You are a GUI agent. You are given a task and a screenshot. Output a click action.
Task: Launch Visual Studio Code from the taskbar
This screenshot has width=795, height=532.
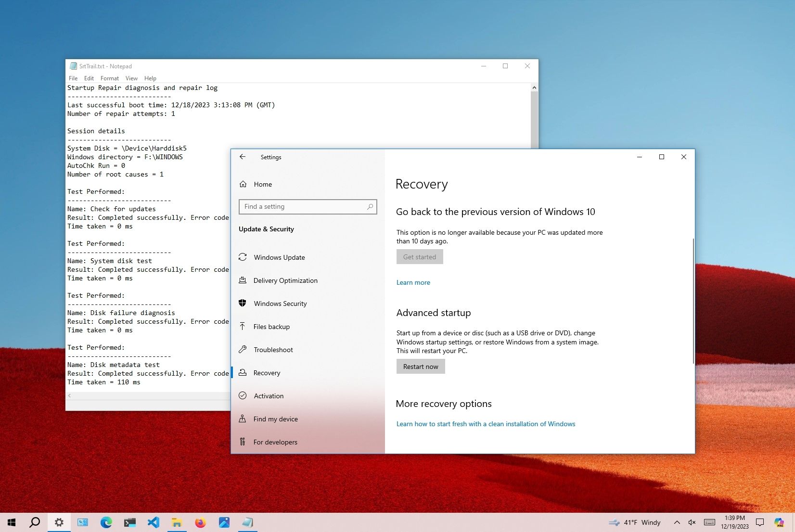point(154,522)
